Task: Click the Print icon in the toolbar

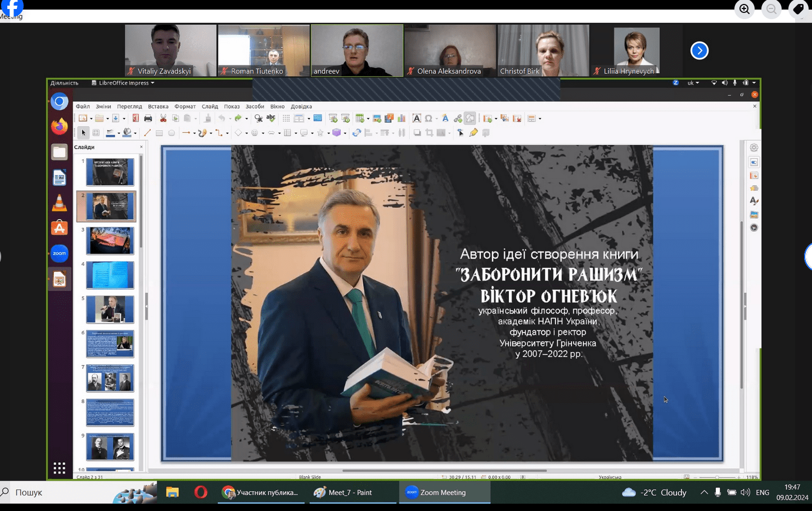Action: coord(148,118)
